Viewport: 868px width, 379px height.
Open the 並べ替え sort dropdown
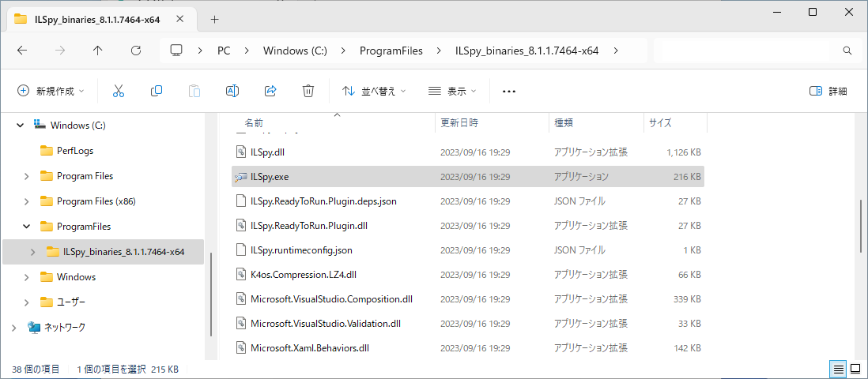pyautogui.click(x=374, y=92)
